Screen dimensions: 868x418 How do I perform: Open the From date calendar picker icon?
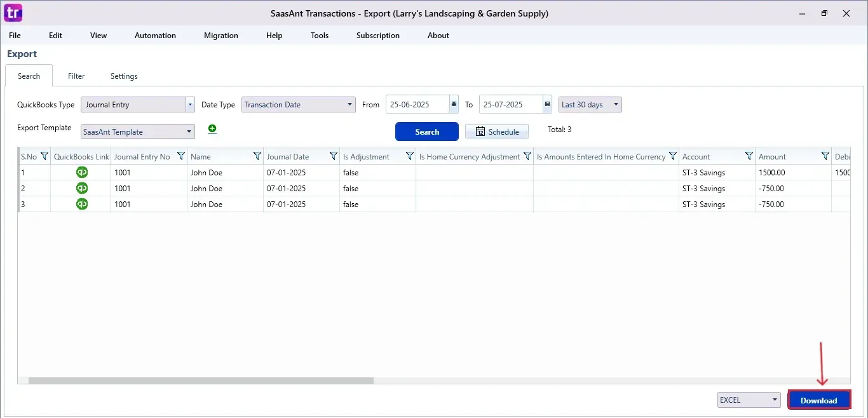[454, 104]
